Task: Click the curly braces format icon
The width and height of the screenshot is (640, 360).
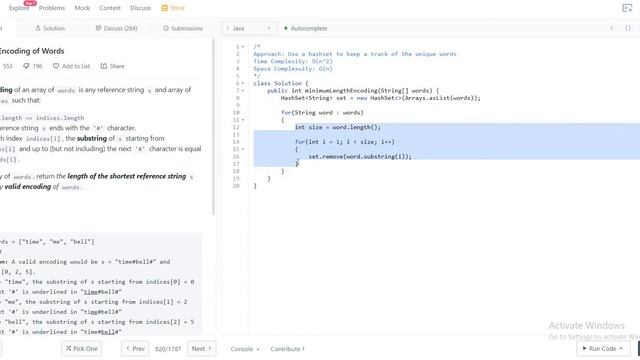Action: tap(628, 28)
